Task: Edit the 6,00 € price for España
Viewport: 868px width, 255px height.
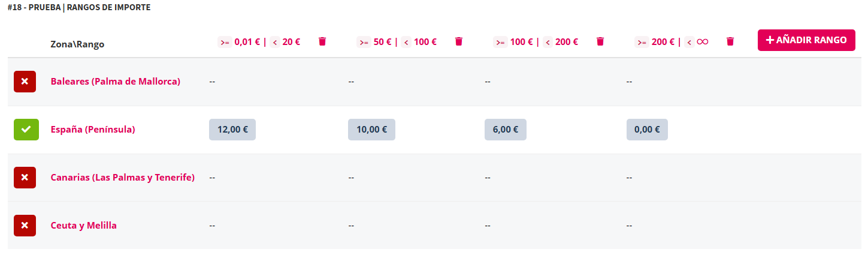Action: (x=505, y=129)
